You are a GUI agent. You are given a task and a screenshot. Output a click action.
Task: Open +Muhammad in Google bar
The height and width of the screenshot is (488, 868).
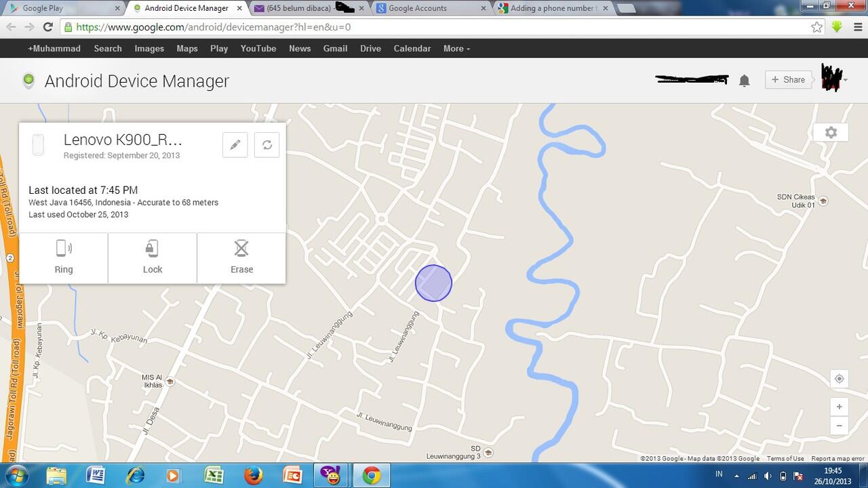point(54,48)
